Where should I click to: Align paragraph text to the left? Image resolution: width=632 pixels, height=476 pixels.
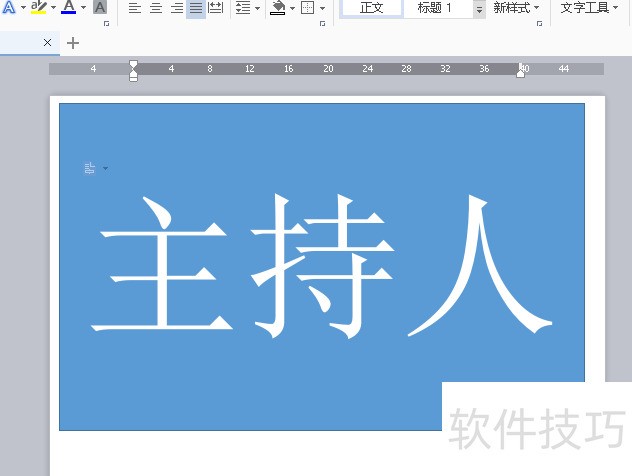135,8
